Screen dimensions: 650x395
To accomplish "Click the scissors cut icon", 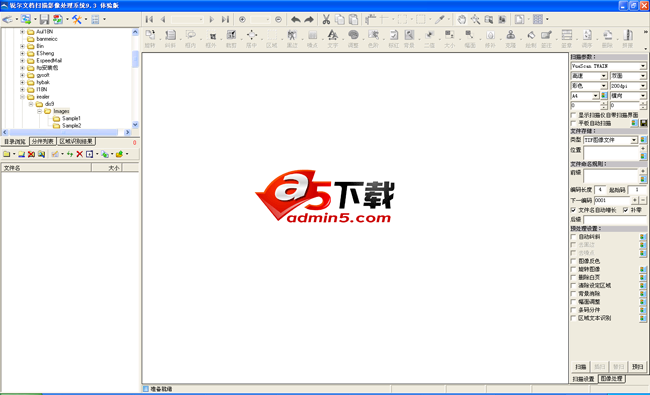I will (x=326, y=19).
